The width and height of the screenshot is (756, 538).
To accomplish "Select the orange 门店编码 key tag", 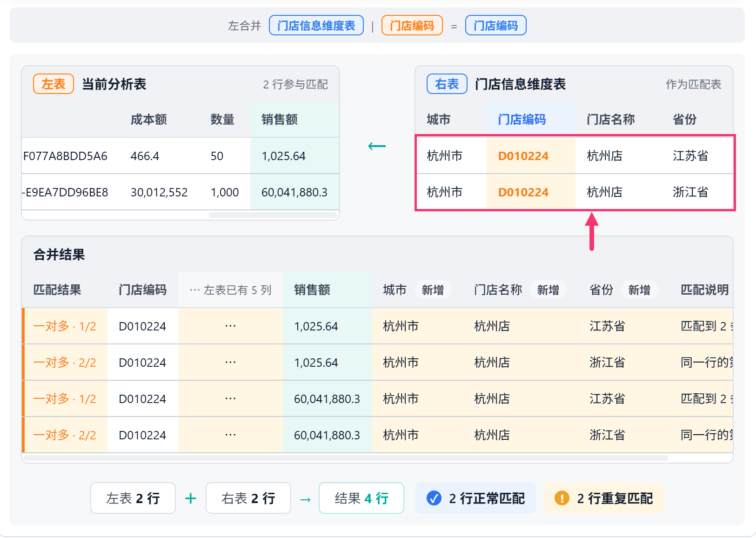I will [412, 26].
